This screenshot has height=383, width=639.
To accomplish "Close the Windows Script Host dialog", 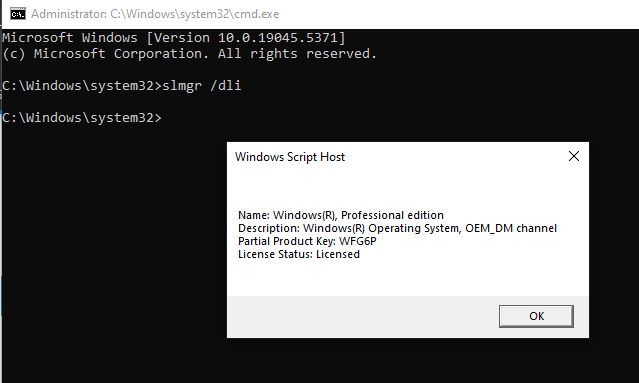I will (x=574, y=156).
